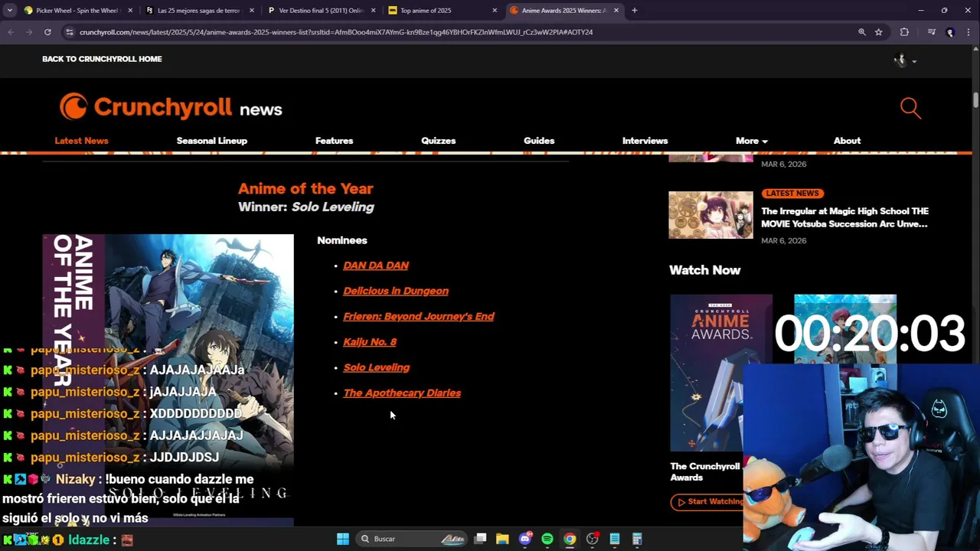Open the Interviews menu item
980x551 pixels.
tap(645, 141)
